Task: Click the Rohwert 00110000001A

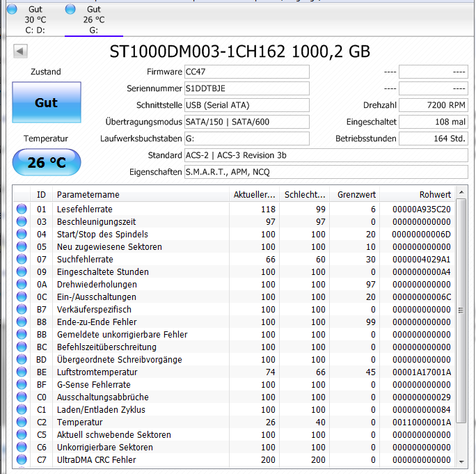Action: [x=421, y=422]
